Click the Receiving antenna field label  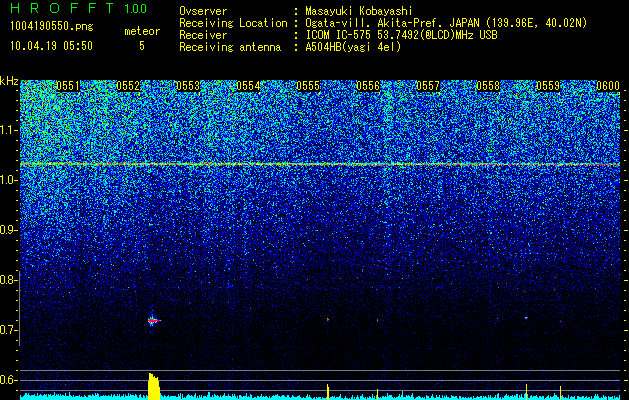click(230, 47)
